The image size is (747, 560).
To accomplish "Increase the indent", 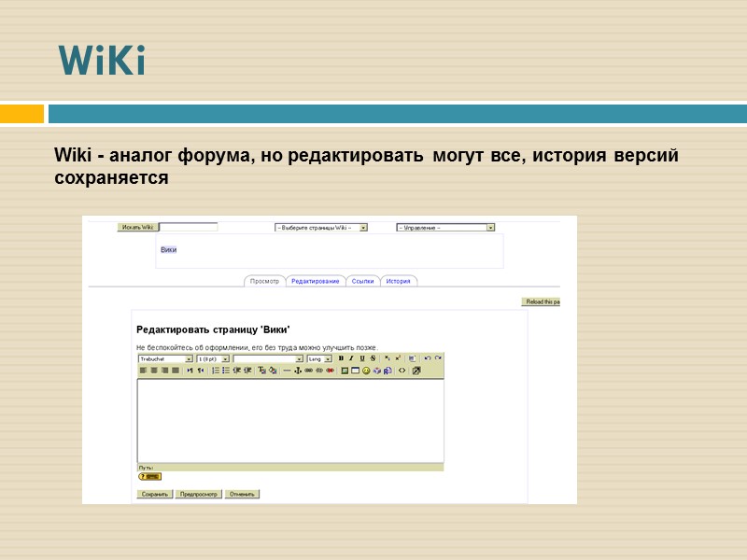I will pos(247,371).
